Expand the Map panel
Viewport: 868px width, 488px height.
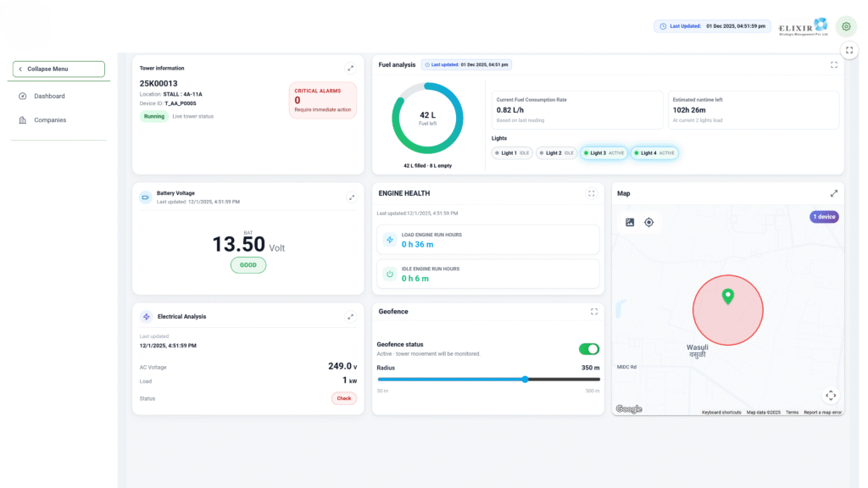pyautogui.click(x=834, y=193)
